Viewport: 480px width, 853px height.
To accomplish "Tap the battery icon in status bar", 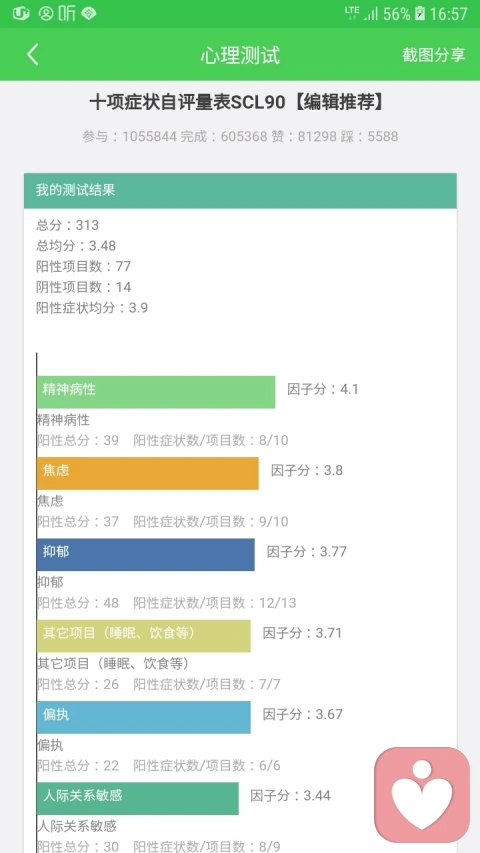I will coord(420,14).
